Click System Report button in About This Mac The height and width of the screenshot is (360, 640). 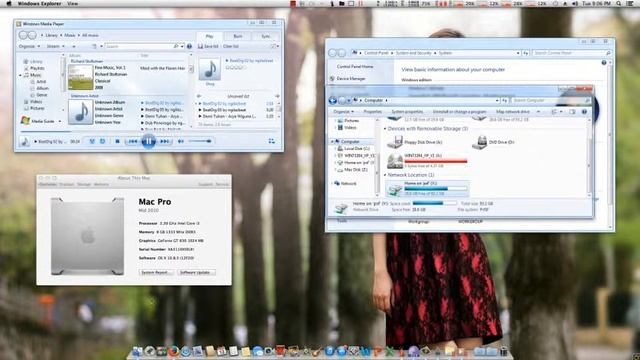click(157, 272)
